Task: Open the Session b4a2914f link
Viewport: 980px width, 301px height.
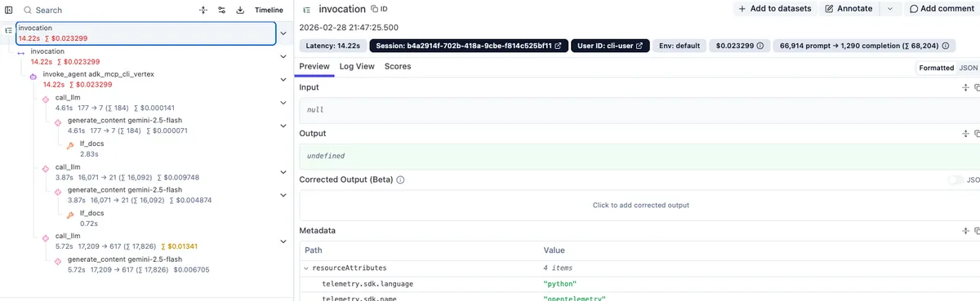Action: [469, 46]
